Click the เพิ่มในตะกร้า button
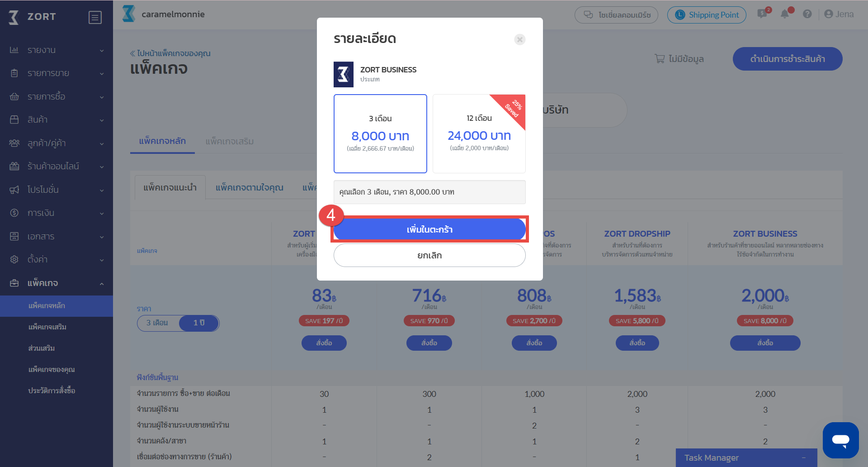 tap(429, 229)
